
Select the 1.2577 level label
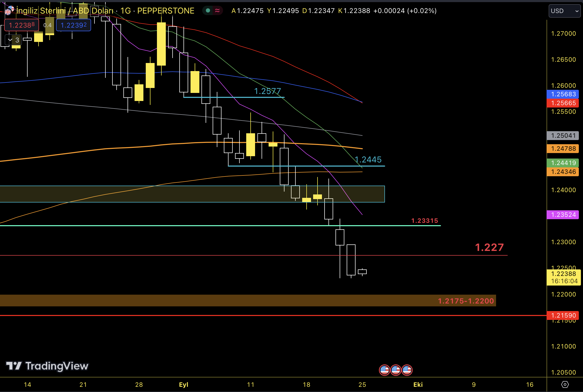[x=268, y=91]
